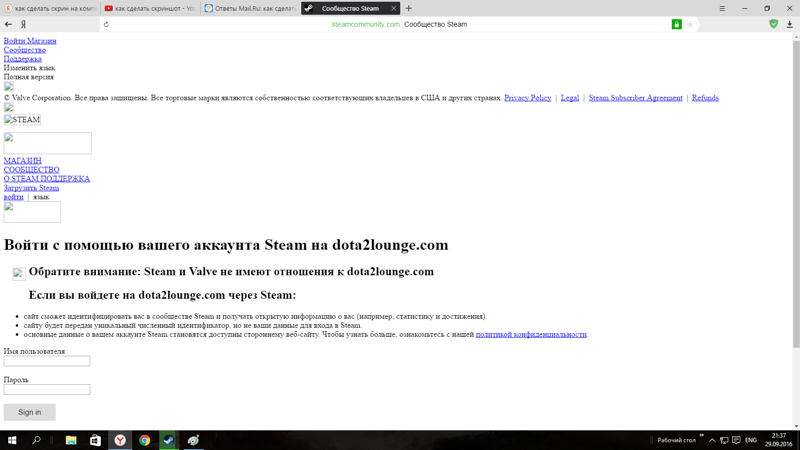This screenshot has width=800, height=450.
Task: Open the Refunds link
Action: point(705,98)
